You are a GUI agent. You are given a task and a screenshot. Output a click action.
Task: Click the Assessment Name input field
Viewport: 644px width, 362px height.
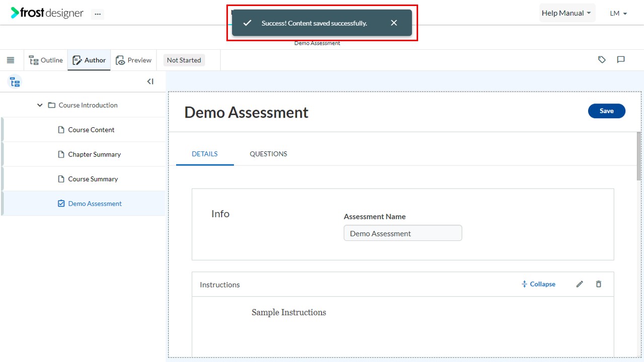(403, 233)
